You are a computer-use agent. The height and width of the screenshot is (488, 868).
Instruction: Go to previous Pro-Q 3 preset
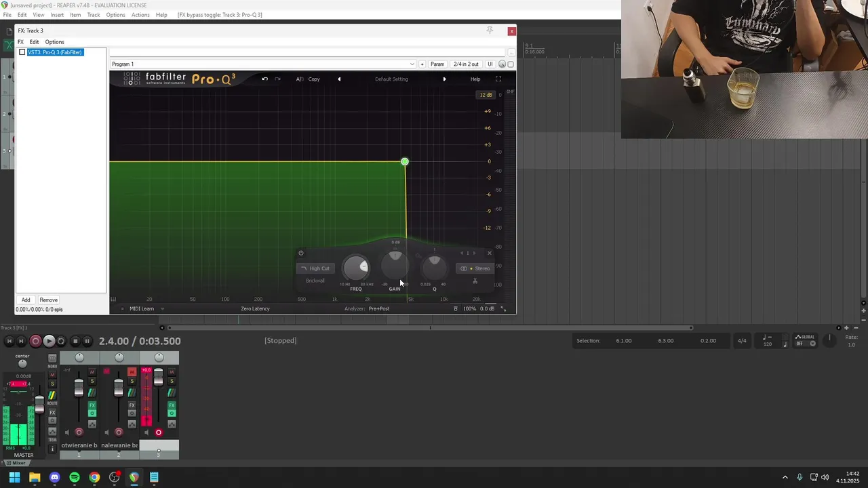tap(339, 79)
